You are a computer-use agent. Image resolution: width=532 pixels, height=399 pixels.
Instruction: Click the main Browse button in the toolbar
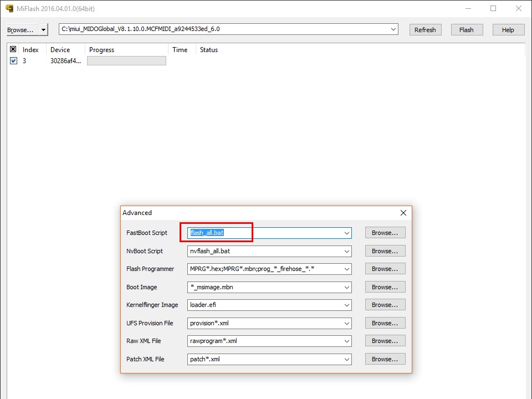click(23, 30)
